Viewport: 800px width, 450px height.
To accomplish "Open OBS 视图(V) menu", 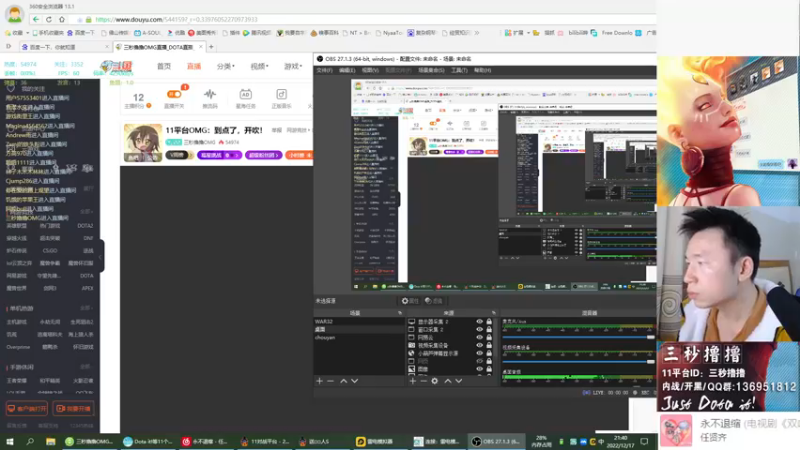I will [x=370, y=70].
